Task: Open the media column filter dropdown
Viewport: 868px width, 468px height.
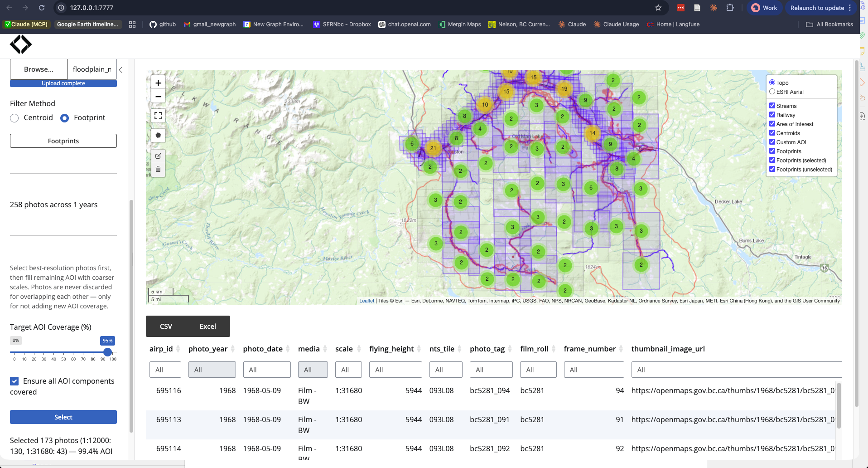Action: 313,370
